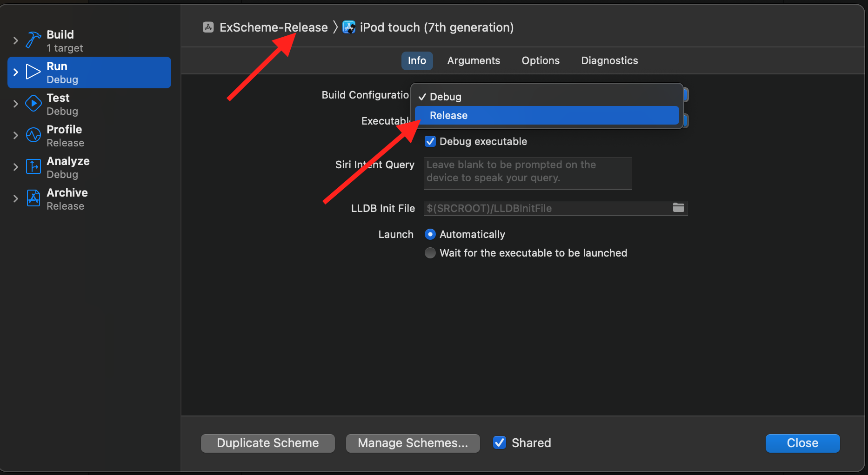868x475 pixels.
Task: Click the Duplicate Scheme button
Action: 268,443
